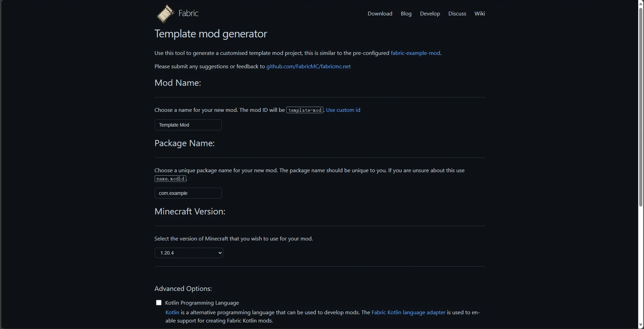This screenshot has width=644, height=329.
Task: Open the Download page
Action: click(380, 14)
